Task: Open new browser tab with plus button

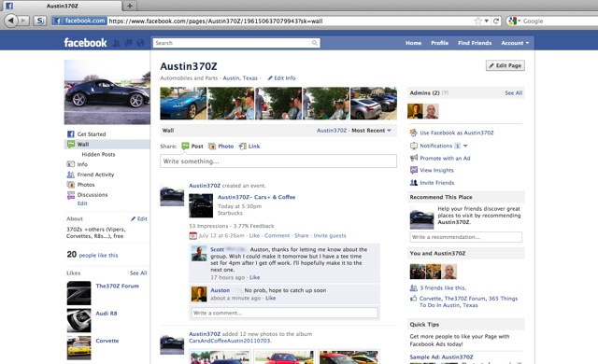Action: point(130,6)
